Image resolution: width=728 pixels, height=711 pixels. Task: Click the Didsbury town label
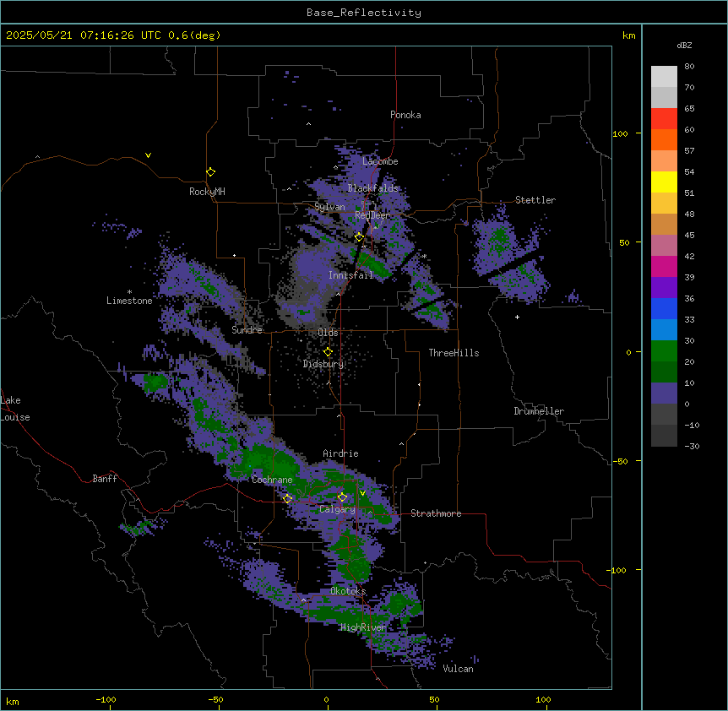coord(323,364)
